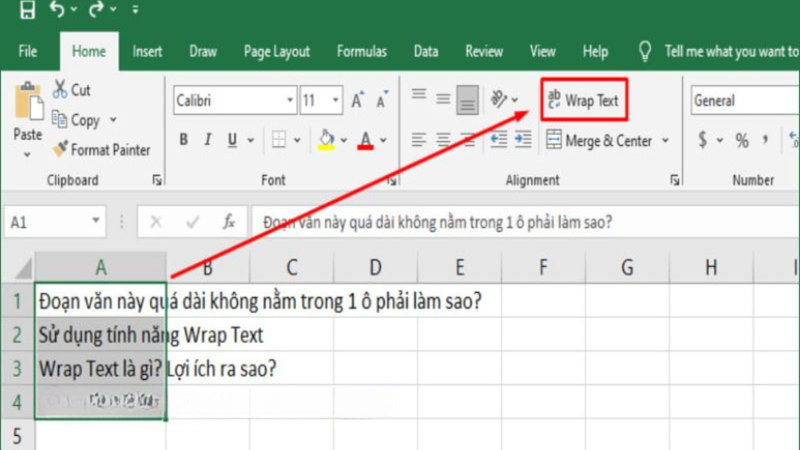Click the Merge & Center button
This screenshot has width=800, height=450.
click(x=599, y=140)
